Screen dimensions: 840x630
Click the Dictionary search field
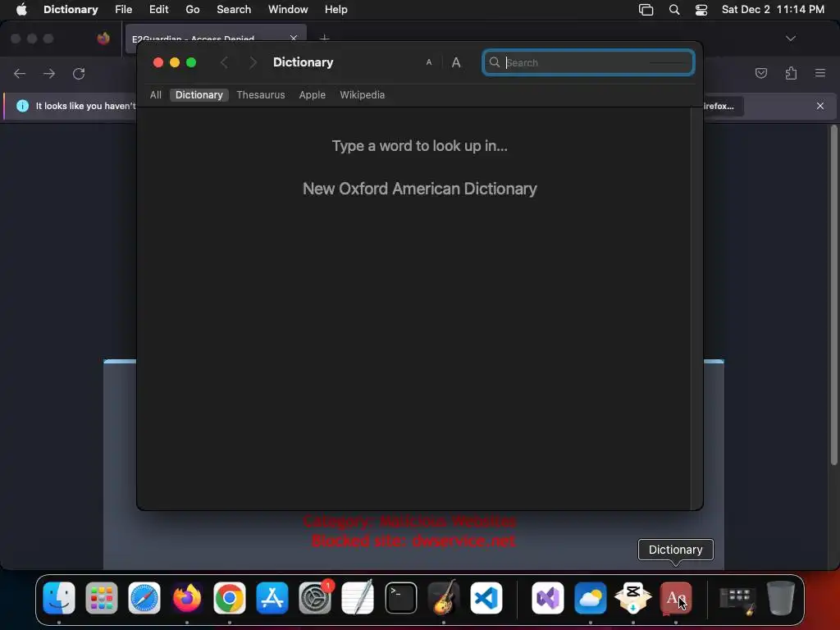[x=588, y=62]
